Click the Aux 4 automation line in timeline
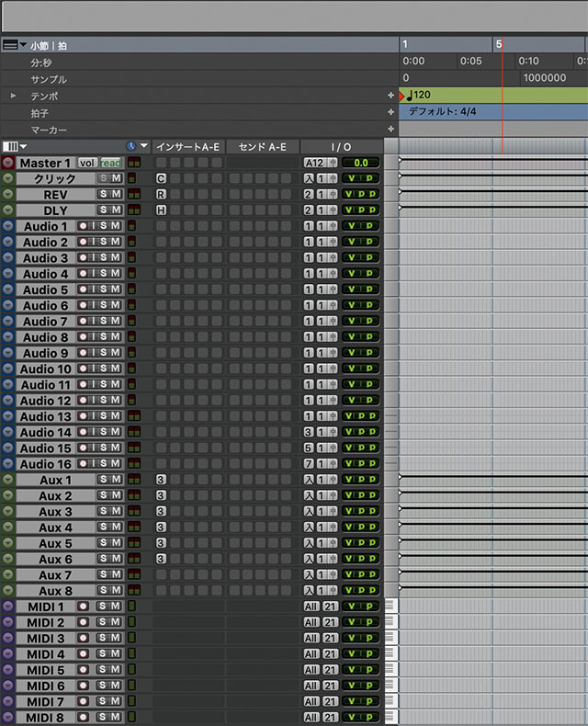The image size is (588, 726). click(x=493, y=524)
